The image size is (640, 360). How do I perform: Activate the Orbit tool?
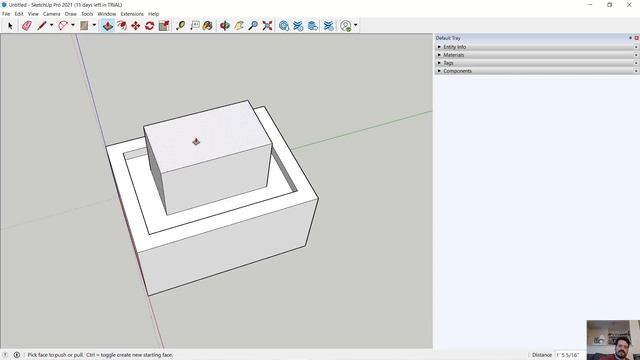coord(224,26)
